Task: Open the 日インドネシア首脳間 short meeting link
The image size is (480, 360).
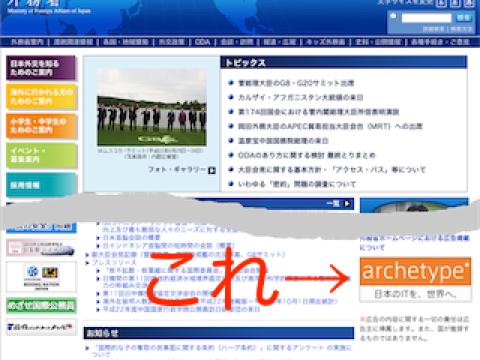Action: tap(169, 246)
